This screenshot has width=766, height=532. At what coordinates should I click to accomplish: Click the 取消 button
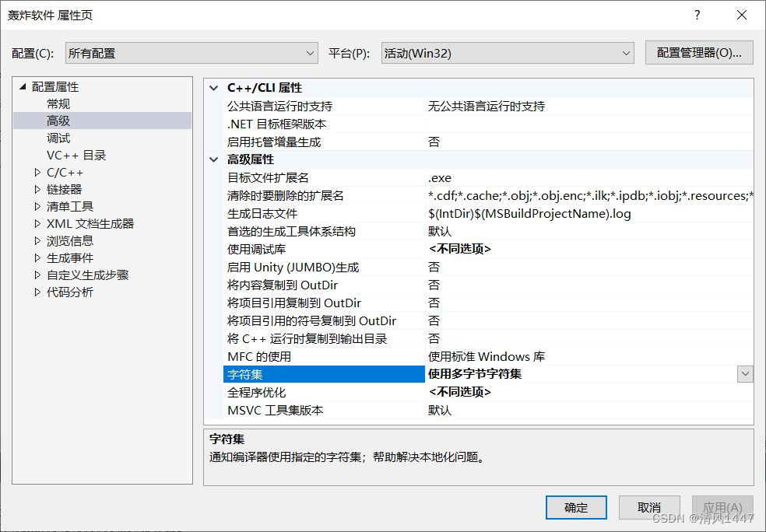[649, 507]
